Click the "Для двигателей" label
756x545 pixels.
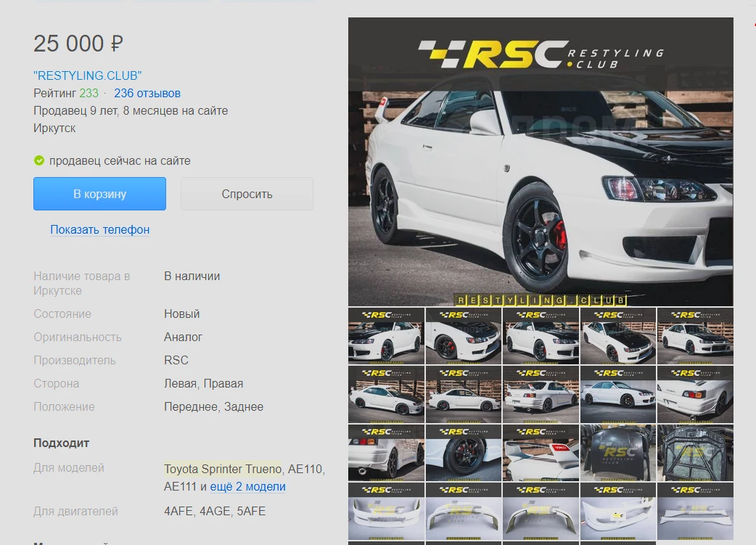click(x=75, y=511)
